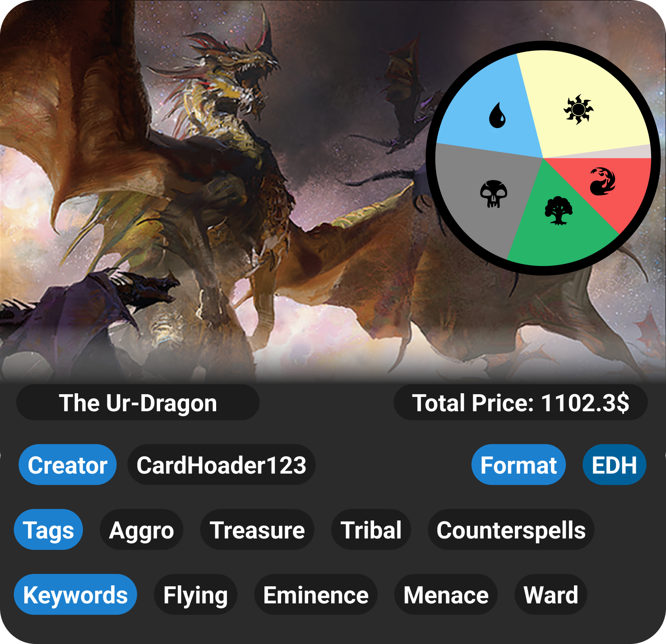Select the Tribal tag
666x644 pixels.
[371, 530]
